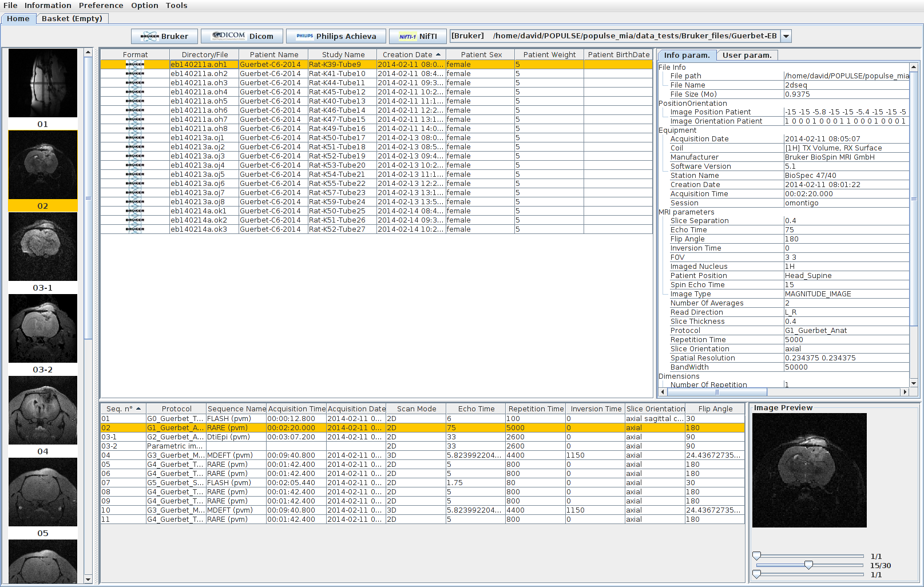
Task: Click the Bruker icon for eb140213a.oj8
Action: coord(135,201)
